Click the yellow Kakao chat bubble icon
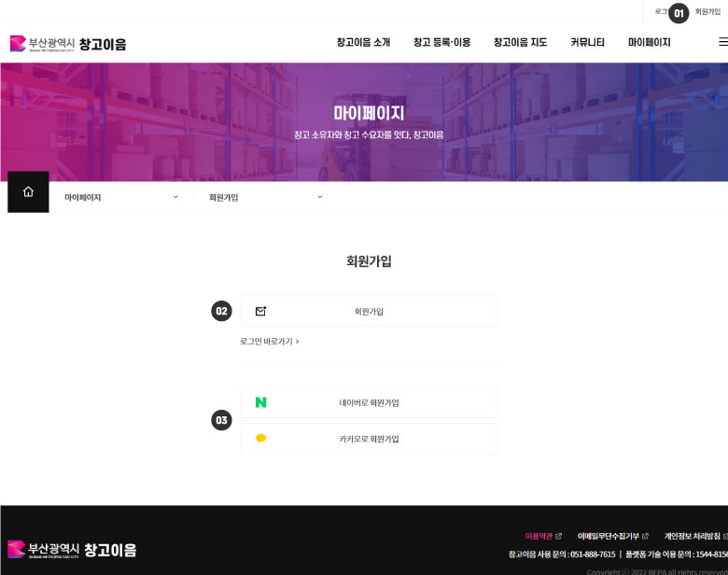728x575 pixels. (x=261, y=438)
